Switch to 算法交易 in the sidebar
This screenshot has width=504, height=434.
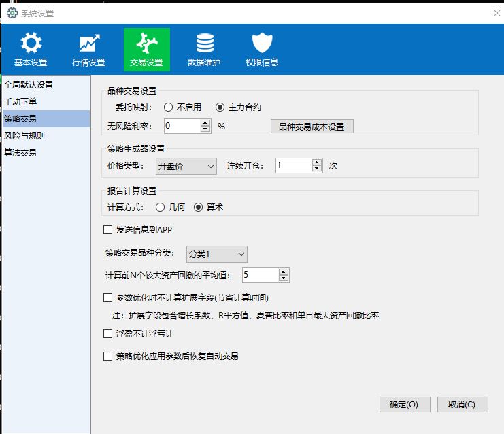[20, 152]
